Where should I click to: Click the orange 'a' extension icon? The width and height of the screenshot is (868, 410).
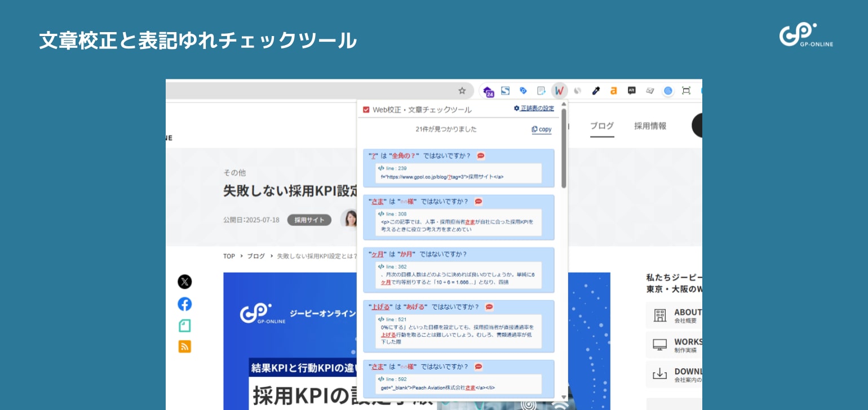tap(614, 91)
